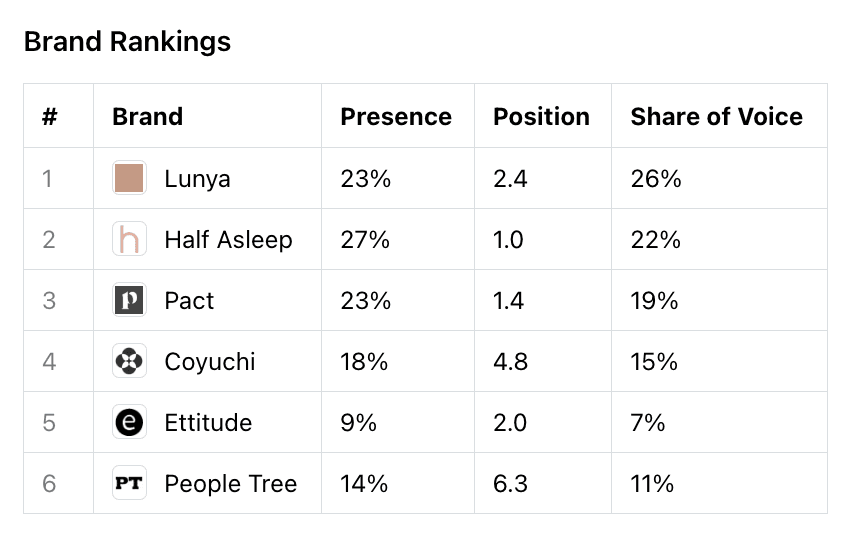Click the Brand column header
This screenshot has height=543, width=846.
pos(147,117)
